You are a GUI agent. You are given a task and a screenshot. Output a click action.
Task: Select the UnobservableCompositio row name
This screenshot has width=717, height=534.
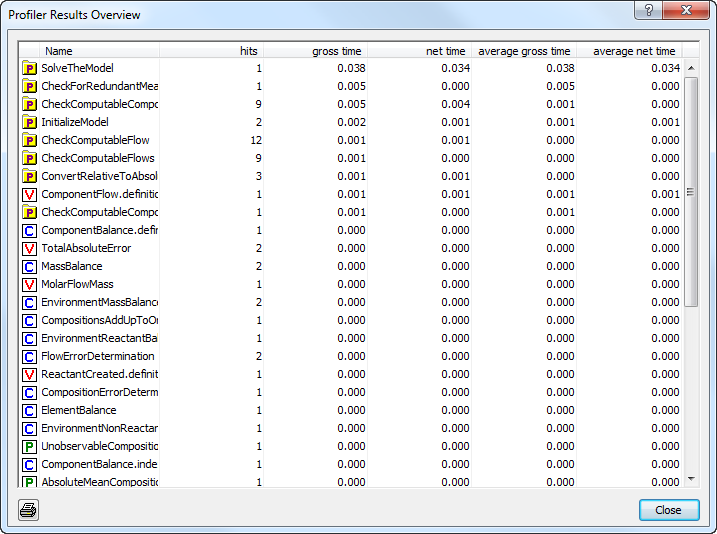[99, 446]
